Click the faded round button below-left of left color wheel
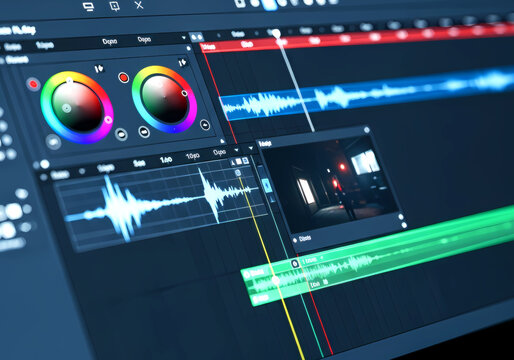514x360 pixels. tap(53, 142)
